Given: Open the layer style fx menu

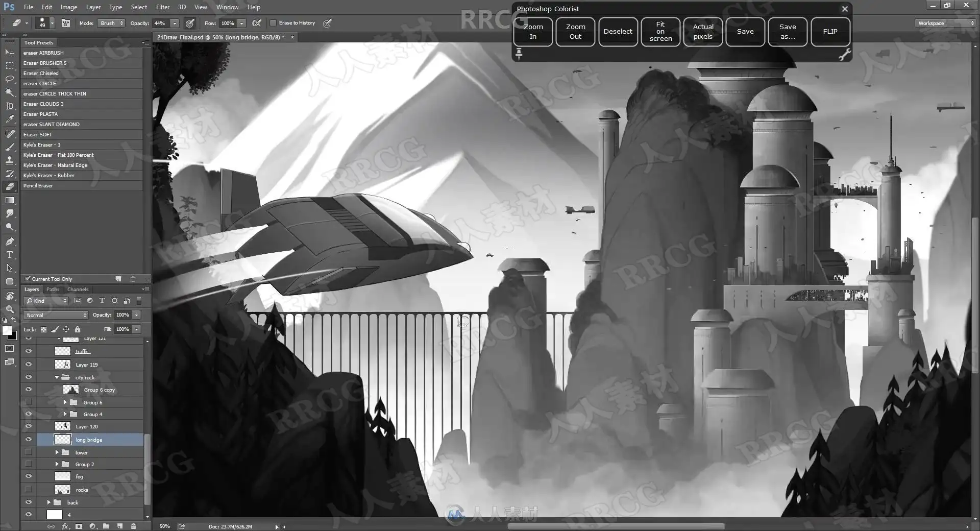Looking at the screenshot, I should coord(65,526).
